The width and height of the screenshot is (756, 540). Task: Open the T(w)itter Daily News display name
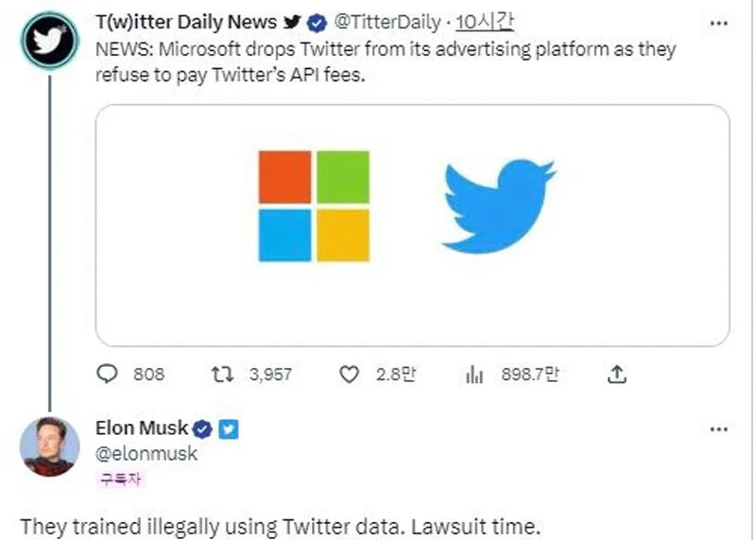click(x=185, y=23)
